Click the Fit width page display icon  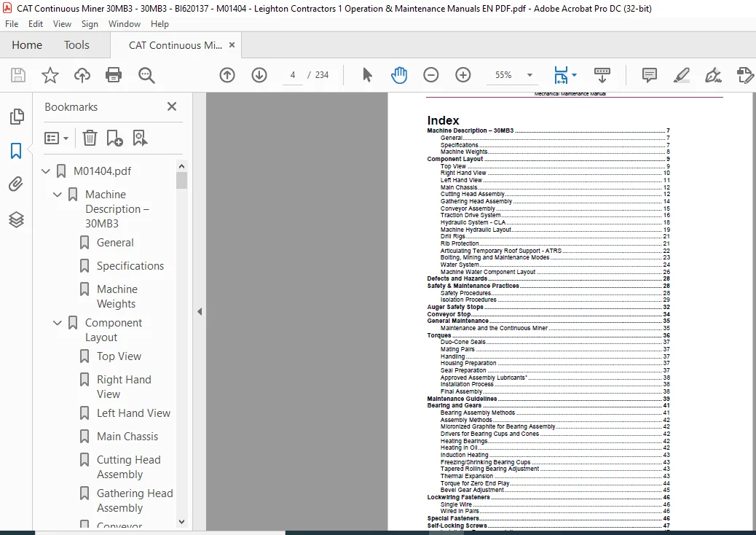tap(561, 75)
